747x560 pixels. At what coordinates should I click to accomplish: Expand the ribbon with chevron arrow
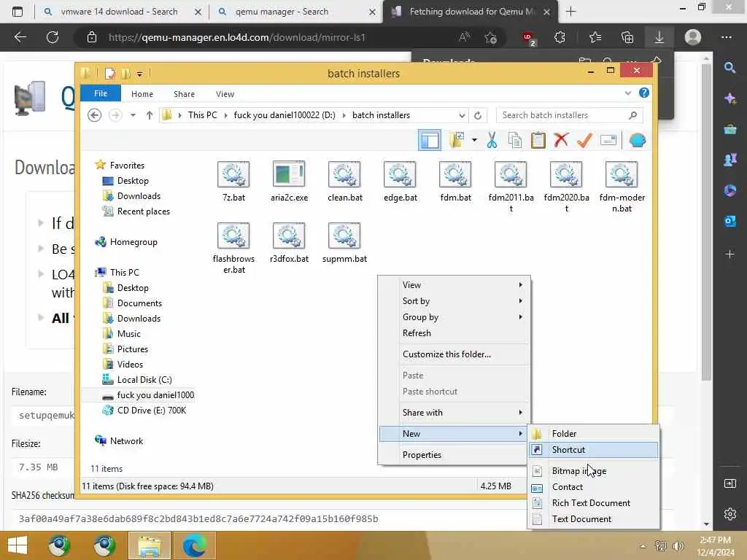pyautogui.click(x=627, y=93)
